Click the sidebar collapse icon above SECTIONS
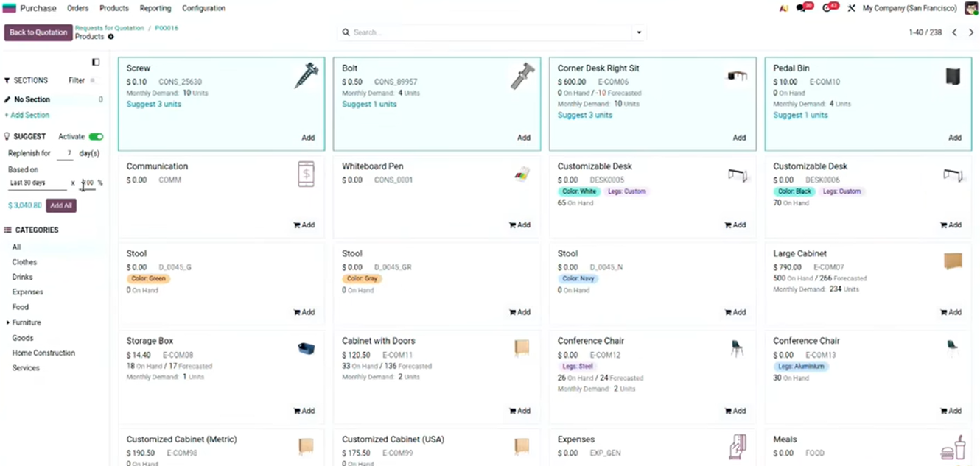 [x=96, y=62]
